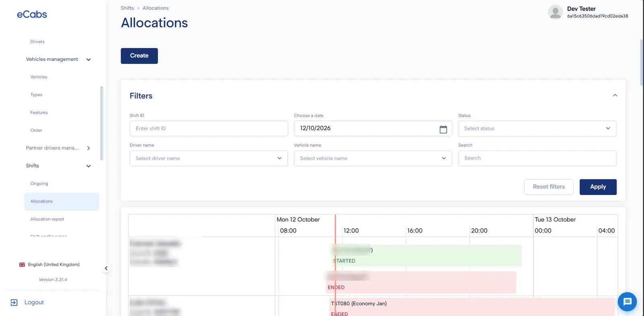Click the Reset filters button

coord(549,187)
